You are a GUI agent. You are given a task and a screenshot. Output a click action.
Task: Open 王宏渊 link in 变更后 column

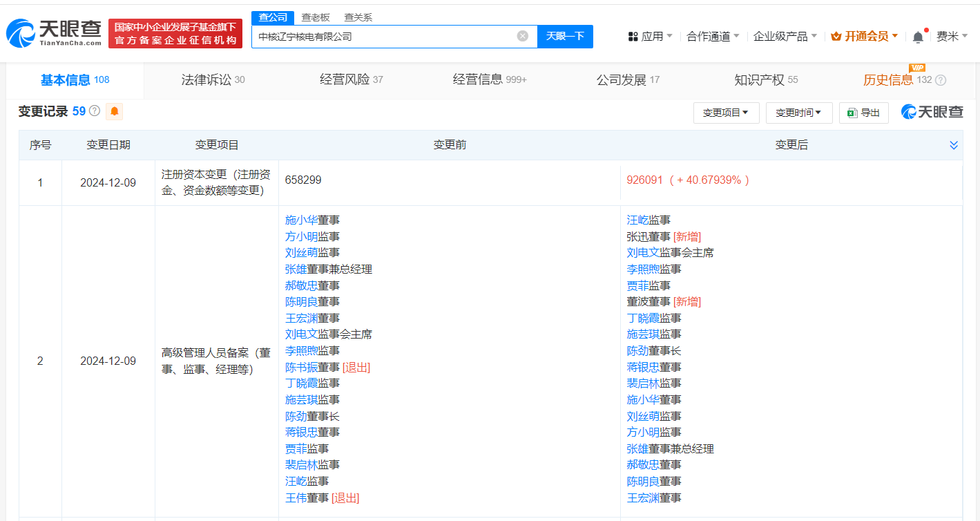pyautogui.click(x=643, y=498)
